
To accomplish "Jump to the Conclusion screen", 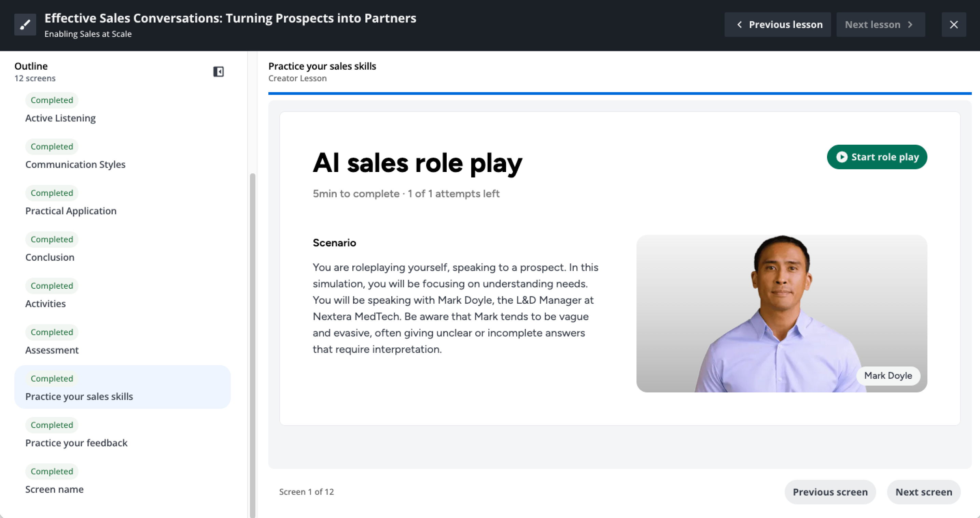I will tap(50, 257).
